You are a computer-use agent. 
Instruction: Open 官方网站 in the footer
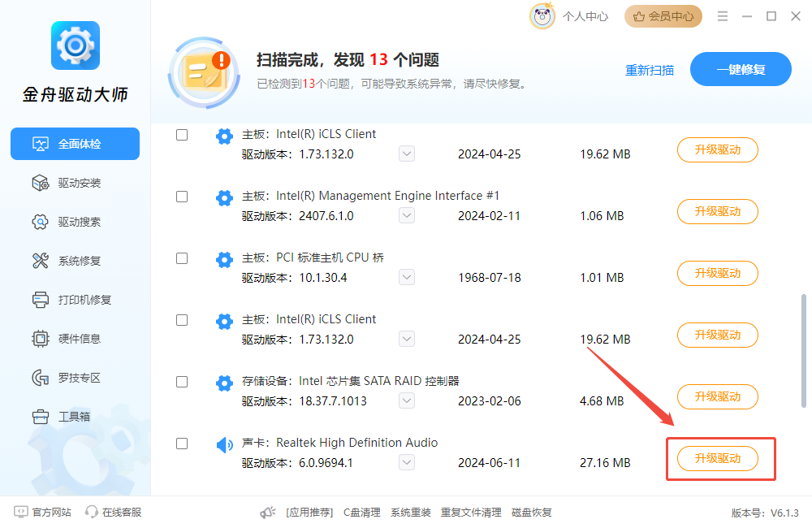(x=42, y=513)
